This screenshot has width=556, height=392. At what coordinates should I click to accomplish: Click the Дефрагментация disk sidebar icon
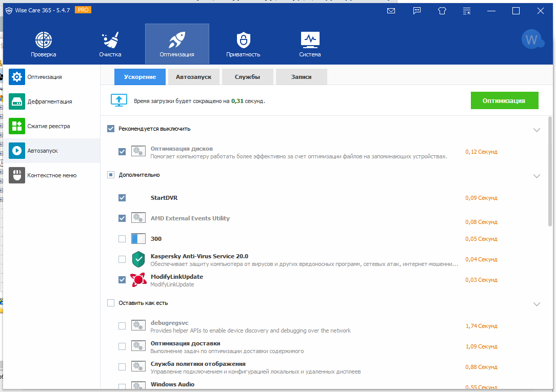coord(16,101)
